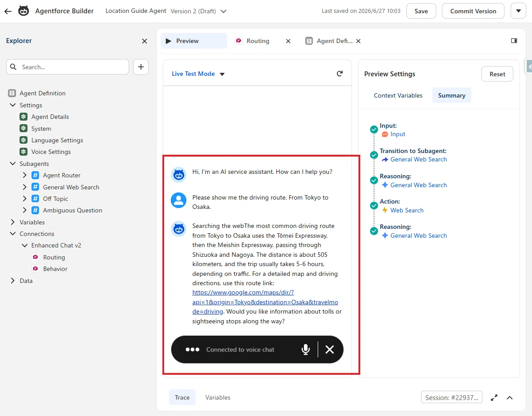Click the Save button
Screen dimensions: 532x416
tap(421, 11)
